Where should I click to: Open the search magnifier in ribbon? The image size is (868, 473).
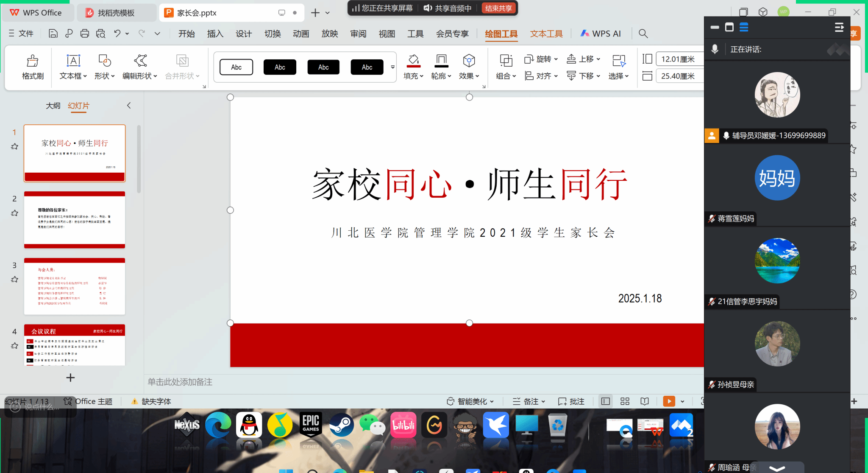643,34
